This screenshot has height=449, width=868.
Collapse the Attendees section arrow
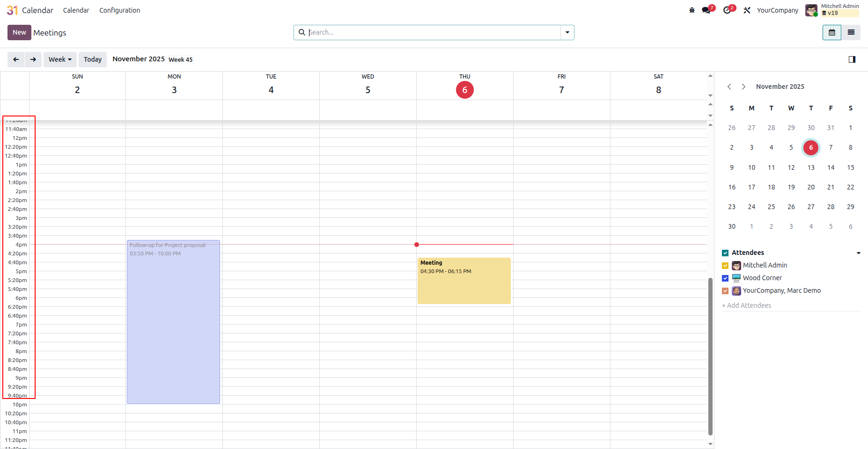pos(859,253)
